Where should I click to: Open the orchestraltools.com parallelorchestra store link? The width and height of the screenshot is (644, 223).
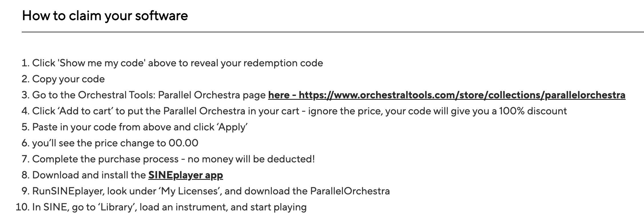click(447, 95)
